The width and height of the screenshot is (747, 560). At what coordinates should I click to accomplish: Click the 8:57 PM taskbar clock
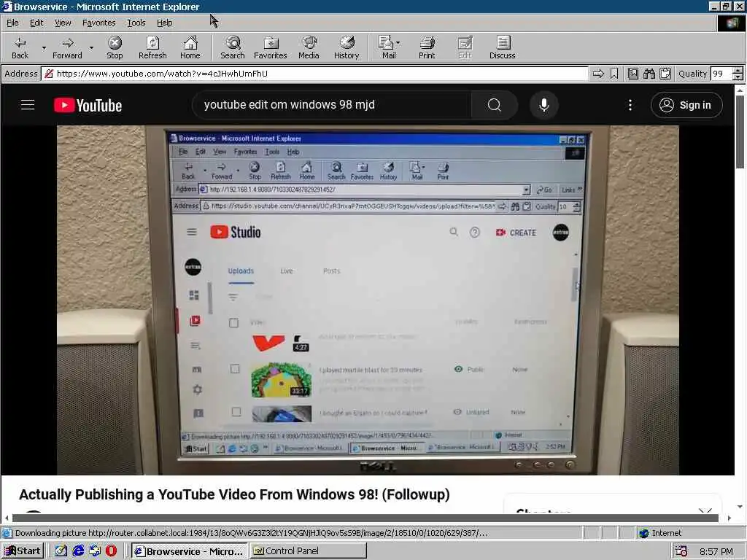[x=716, y=552]
